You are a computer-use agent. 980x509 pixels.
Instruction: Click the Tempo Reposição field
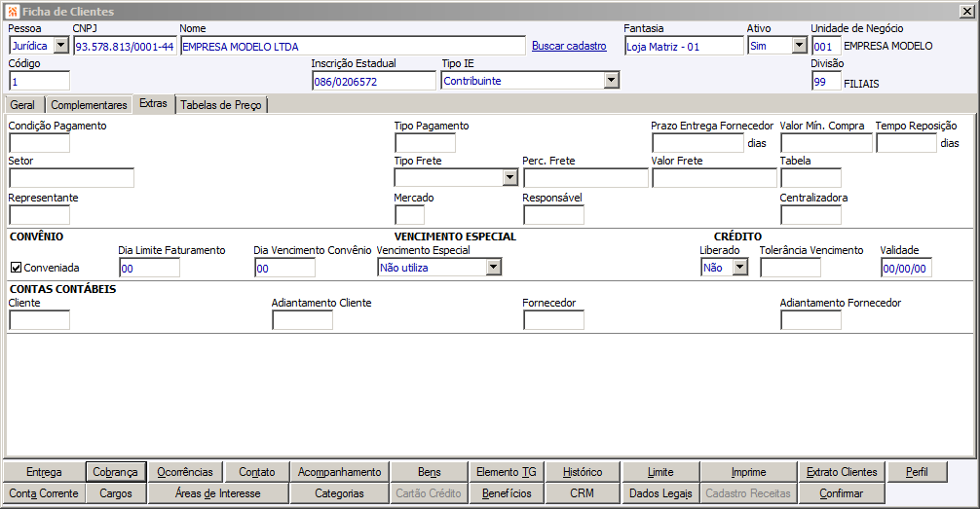(906, 143)
